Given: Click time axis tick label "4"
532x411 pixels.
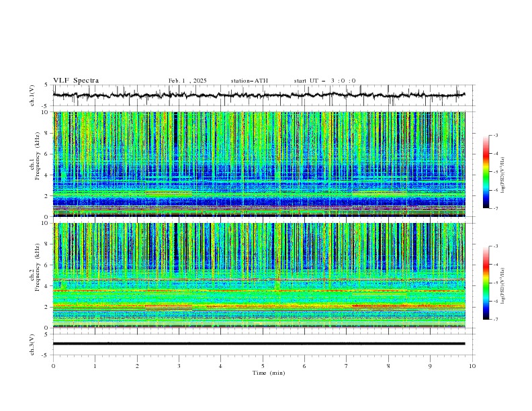Looking at the screenshot, I should tap(220, 366).
